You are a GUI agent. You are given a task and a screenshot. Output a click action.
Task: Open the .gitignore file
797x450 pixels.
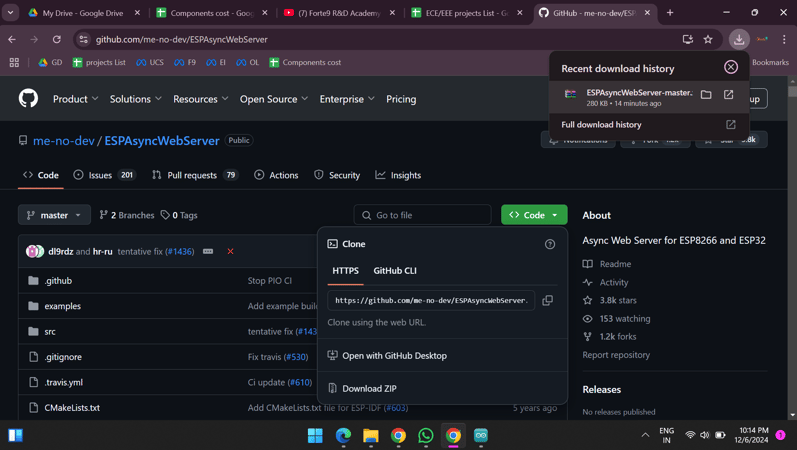(63, 357)
